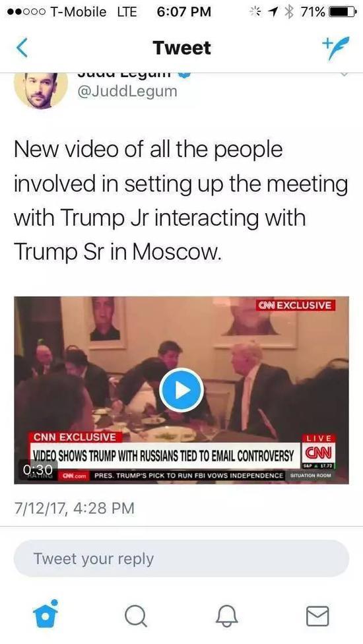Compose a new tweet with feather icon

point(335,48)
